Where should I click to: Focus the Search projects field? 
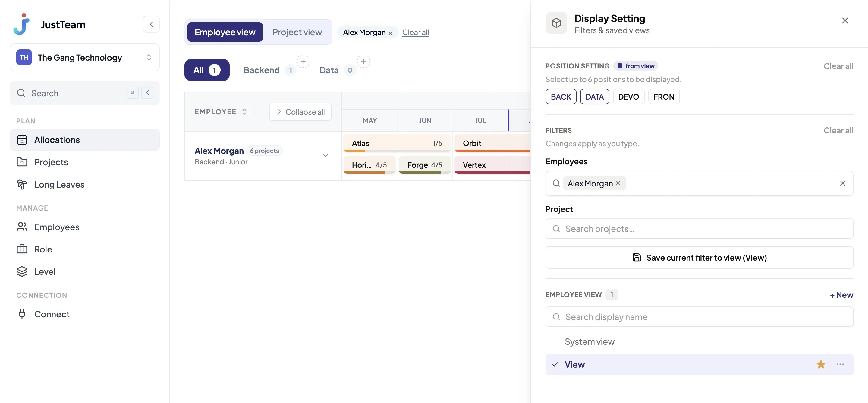699,229
